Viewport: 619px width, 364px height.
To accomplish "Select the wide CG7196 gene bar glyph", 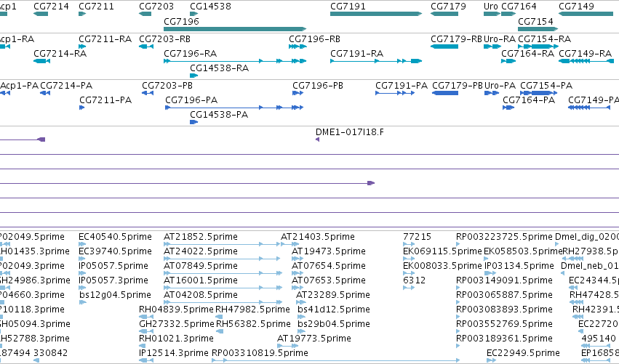I will coord(235,29).
